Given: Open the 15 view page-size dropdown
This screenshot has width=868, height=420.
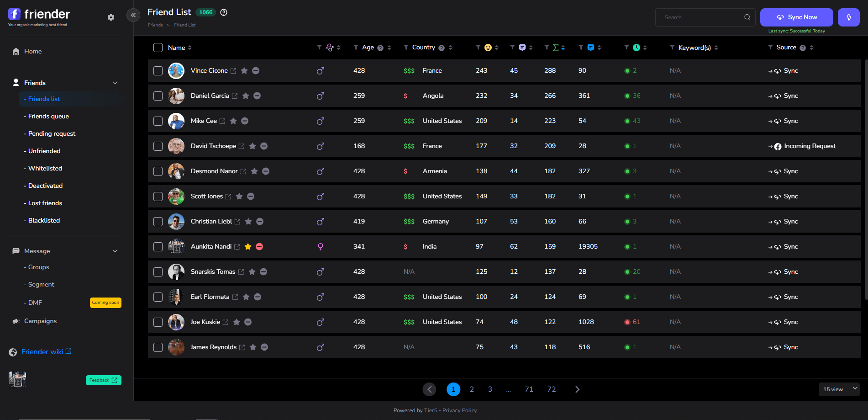Looking at the screenshot, I should (839, 389).
